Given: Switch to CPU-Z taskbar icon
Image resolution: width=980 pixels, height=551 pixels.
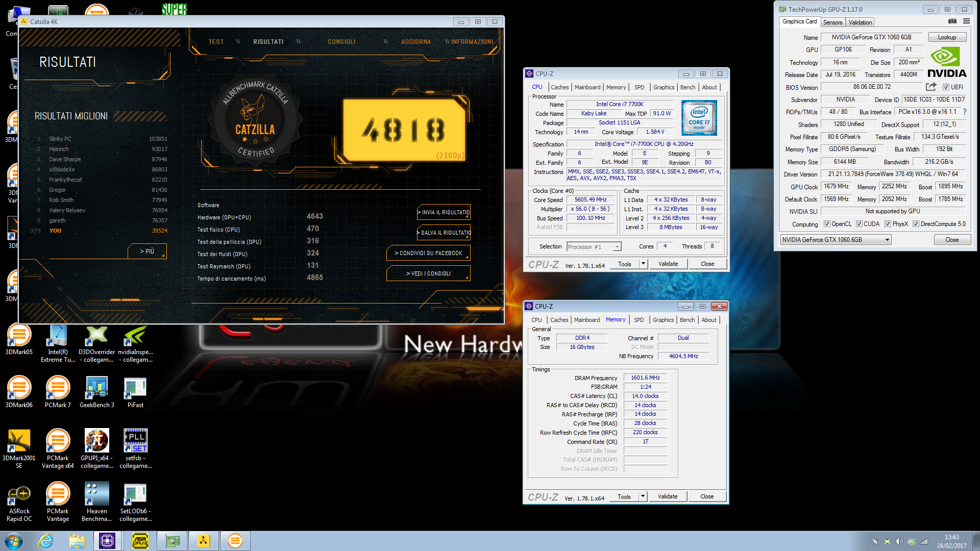Looking at the screenshot, I should tap(107, 541).
